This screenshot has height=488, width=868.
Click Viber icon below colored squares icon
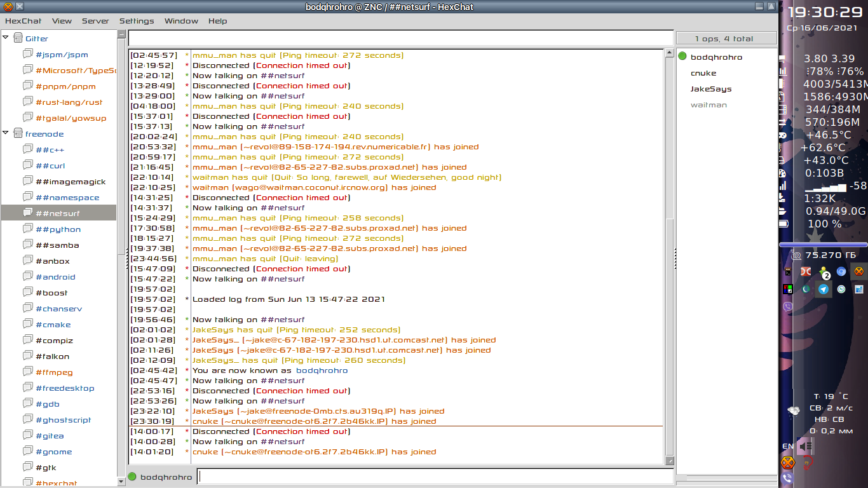tap(788, 307)
